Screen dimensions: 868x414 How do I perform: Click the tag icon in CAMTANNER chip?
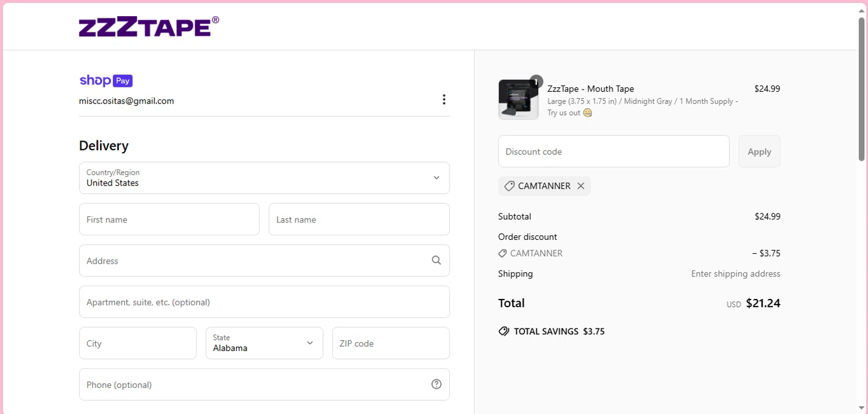click(509, 186)
